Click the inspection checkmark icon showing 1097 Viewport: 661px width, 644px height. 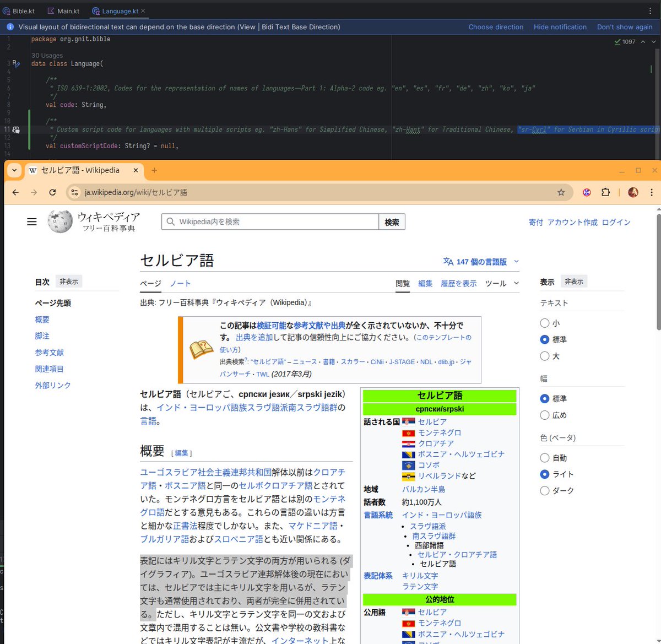(617, 42)
